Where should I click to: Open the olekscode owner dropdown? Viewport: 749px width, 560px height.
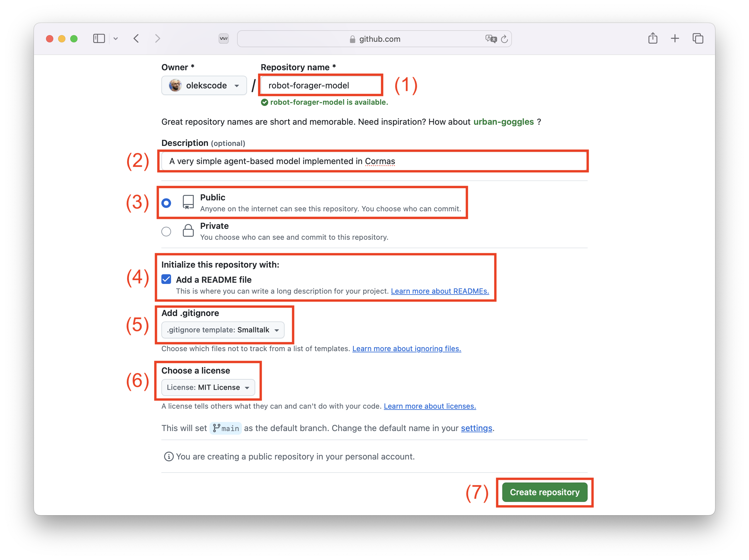tap(204, 85)
